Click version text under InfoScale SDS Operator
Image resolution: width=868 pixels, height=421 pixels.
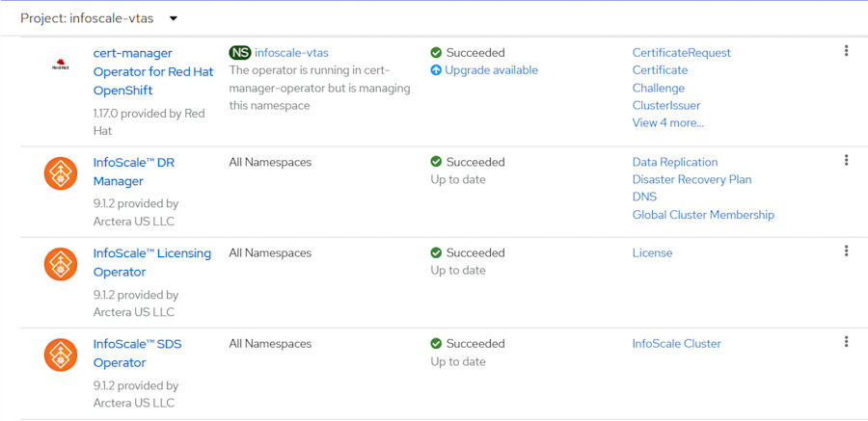point(136,394)
